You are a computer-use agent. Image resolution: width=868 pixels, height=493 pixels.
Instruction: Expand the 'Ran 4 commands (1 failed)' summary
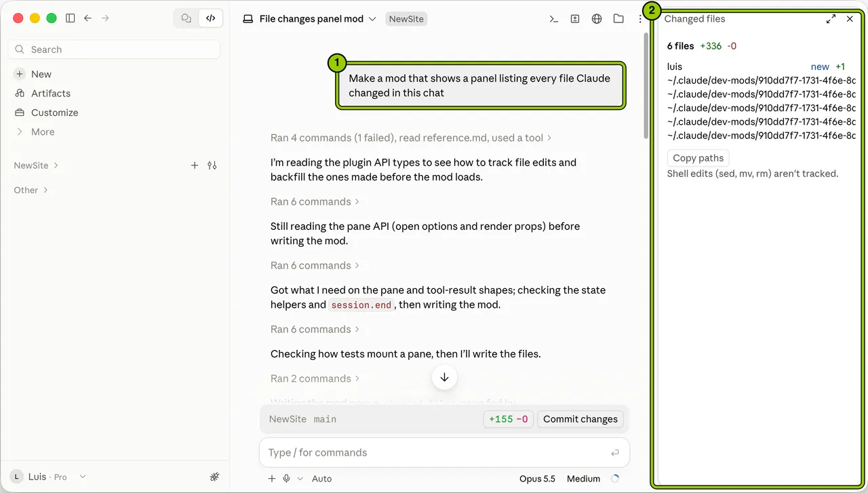411,138
